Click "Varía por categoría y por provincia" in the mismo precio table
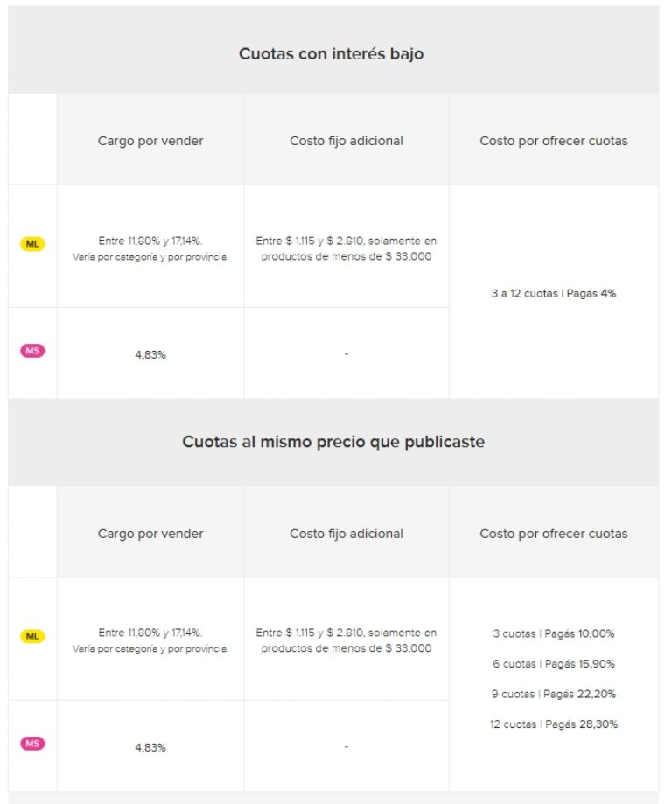The image size is (672, 804). [150, 649]
